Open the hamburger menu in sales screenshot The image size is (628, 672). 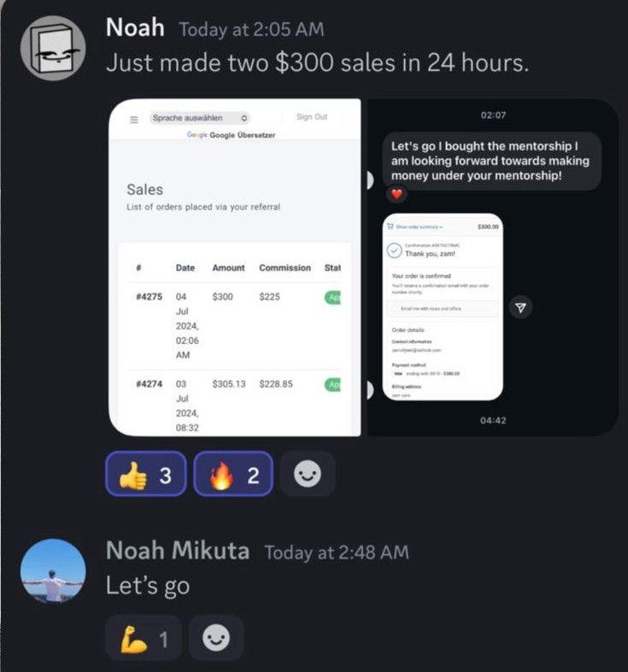(134, 120)
